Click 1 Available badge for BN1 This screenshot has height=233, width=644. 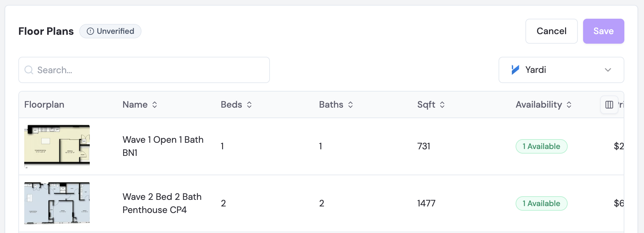coord(541,146)
